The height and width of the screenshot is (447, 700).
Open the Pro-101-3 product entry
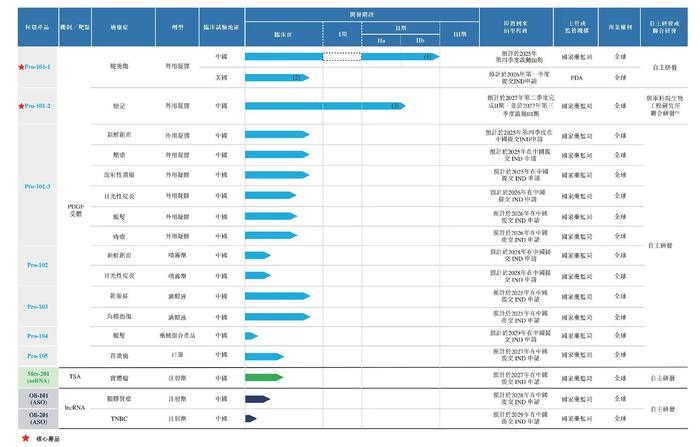[35, 186]
